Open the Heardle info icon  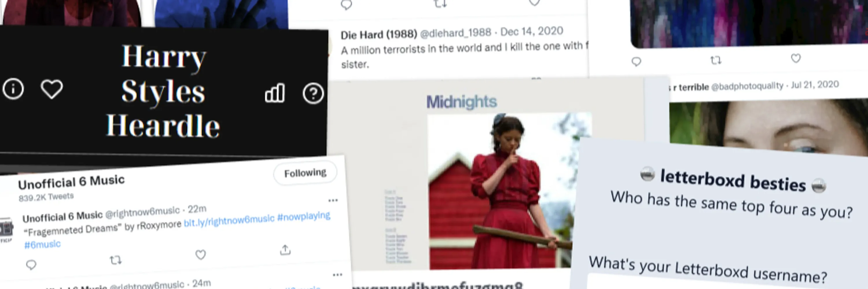[13, 89]
